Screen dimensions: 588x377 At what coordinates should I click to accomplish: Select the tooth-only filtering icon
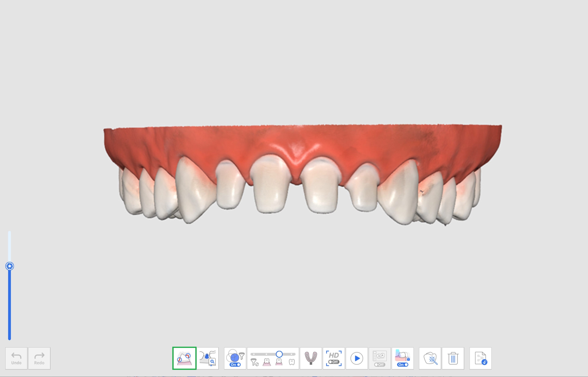pyautogui.click(x=292, y=362)
